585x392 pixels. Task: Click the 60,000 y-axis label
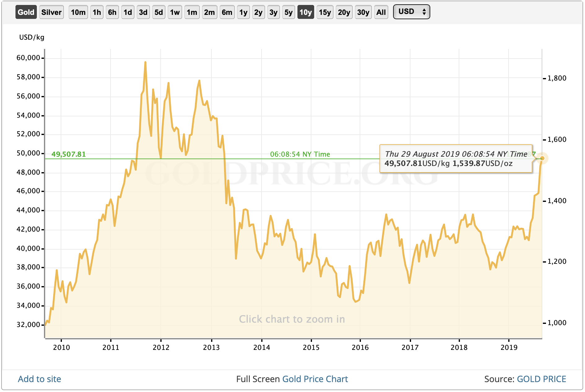tap(28, 58)
